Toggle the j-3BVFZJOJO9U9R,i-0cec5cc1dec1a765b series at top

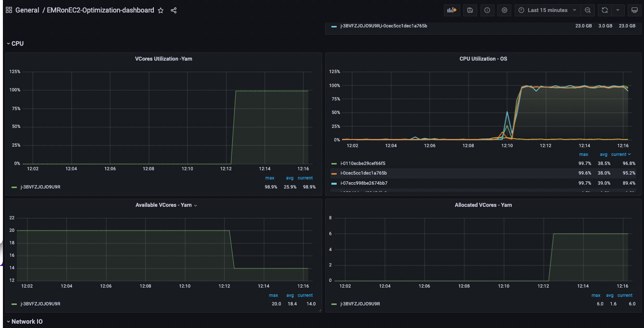pos(383,26)
